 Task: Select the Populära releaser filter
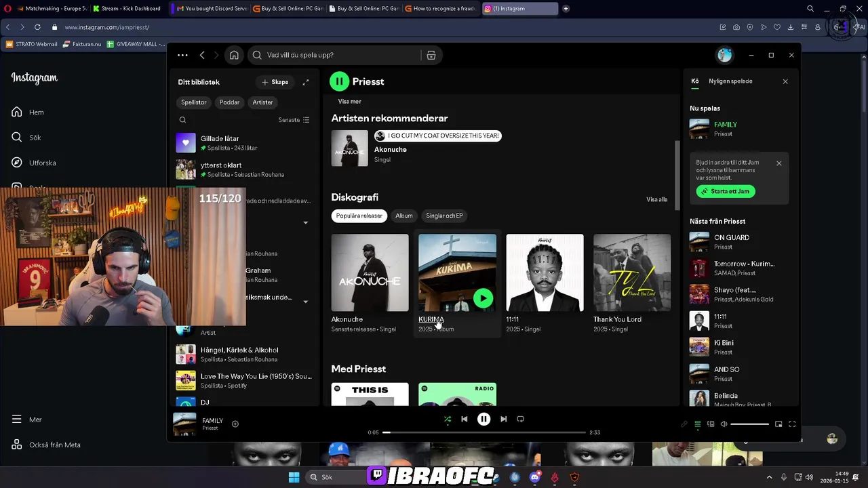(359, 216)
